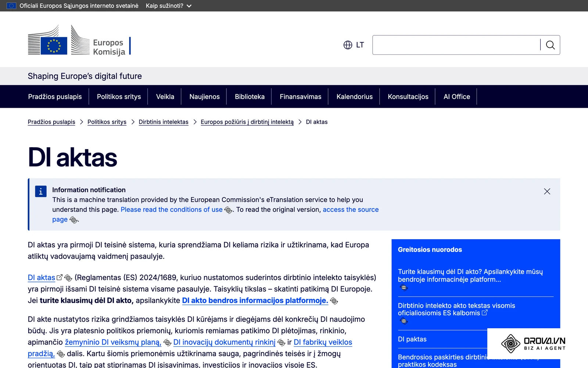
Task: Select 'Veikla' in the navigation bar
Action: 165,96
